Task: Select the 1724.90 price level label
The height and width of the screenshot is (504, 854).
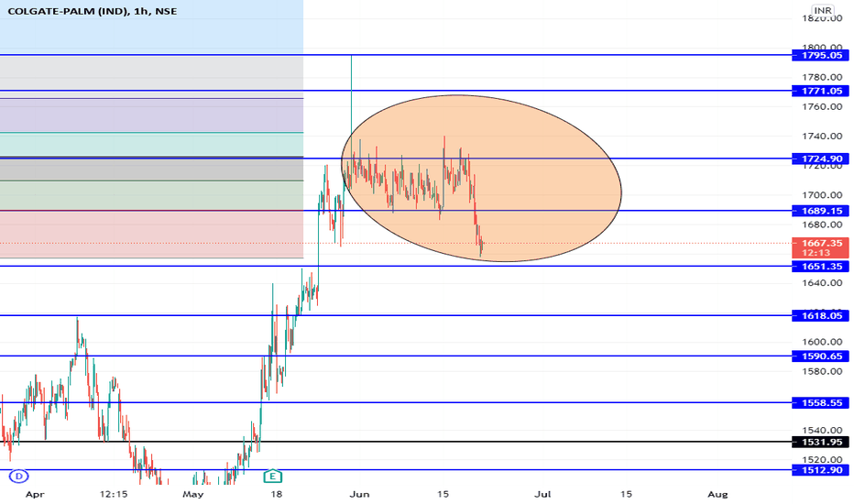Action: click(x=820, y=159)
